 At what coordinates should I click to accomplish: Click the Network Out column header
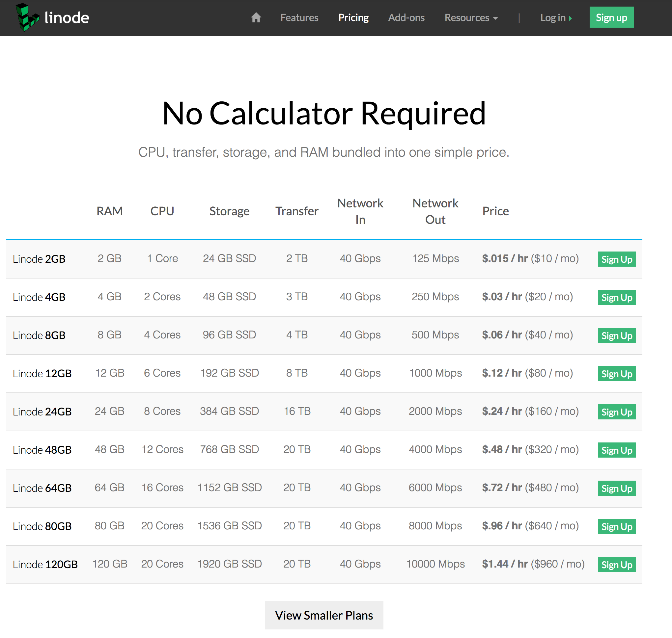pos(435,211)
